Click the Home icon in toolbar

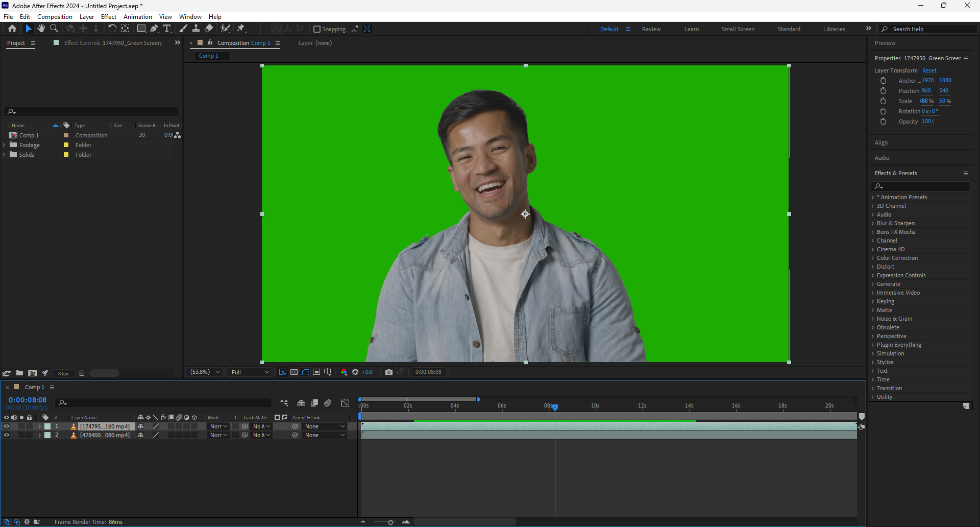tap(12, 29)
